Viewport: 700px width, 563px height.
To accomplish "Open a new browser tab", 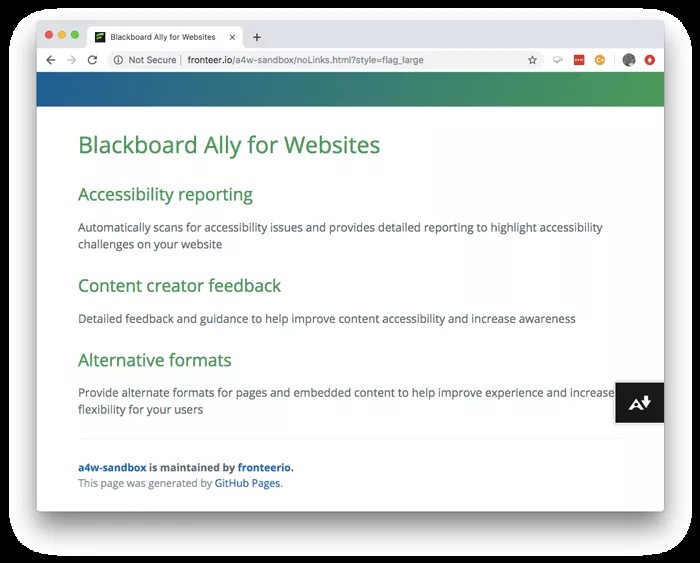I will click(257, 37).
